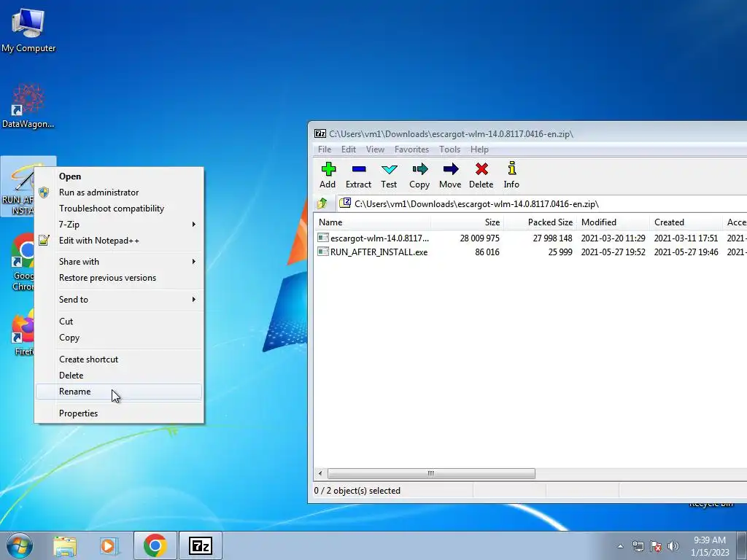Screen dimensions: 747x560
Task: Open the 7-Zip Edit menu
Action: click(x=348, y=149)
